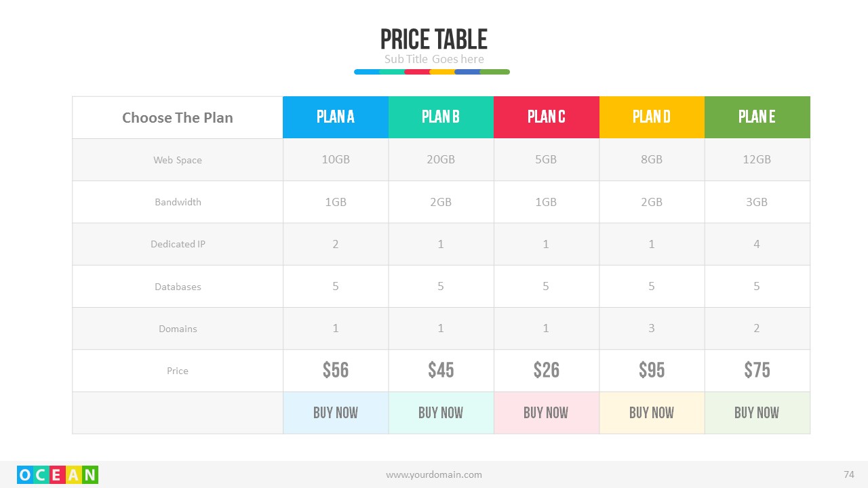The image size is (868, 488).
Task: Hit Buy Now for Plan E
Action: (757, 413)
